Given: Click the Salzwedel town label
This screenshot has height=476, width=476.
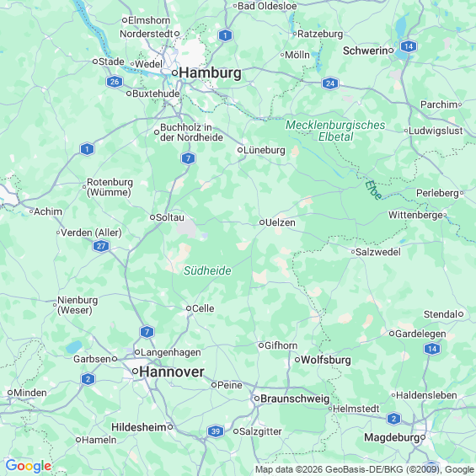Looking at the screenshot, I should coord(378,252).
